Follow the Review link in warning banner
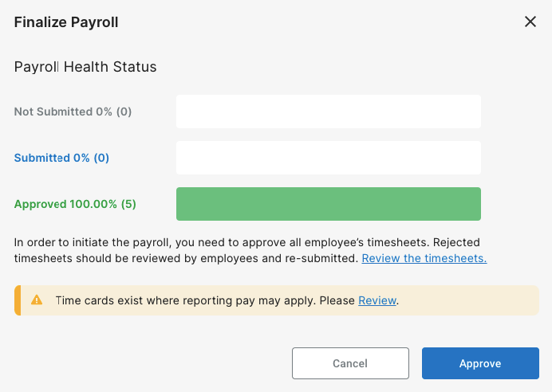The width and height of the screenshot is (552, 392). pos(377,300)
